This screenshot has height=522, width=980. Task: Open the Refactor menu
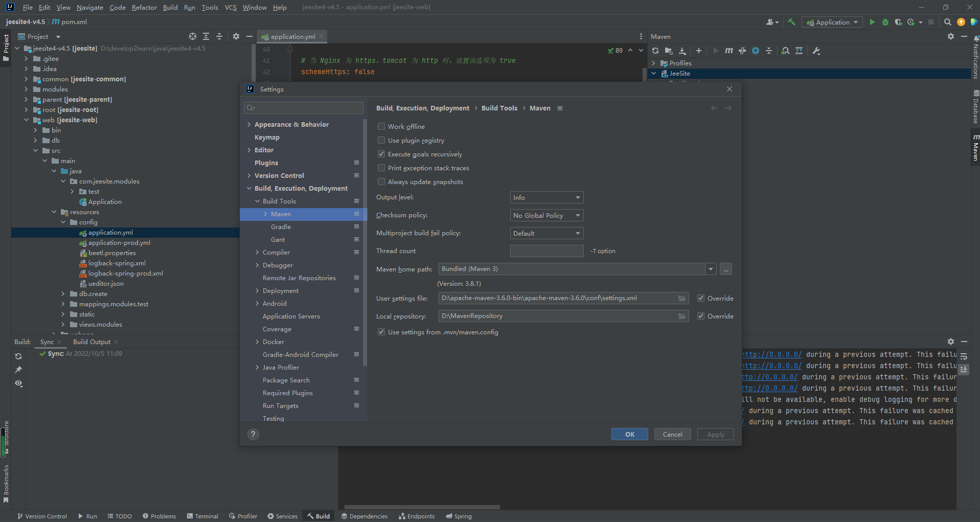click(144, 7)
